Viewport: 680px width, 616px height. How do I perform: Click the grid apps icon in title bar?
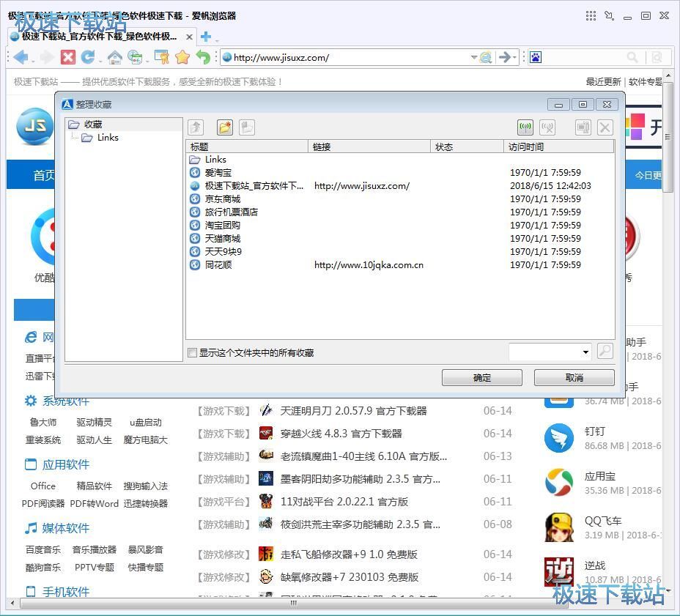pos(591,16)
